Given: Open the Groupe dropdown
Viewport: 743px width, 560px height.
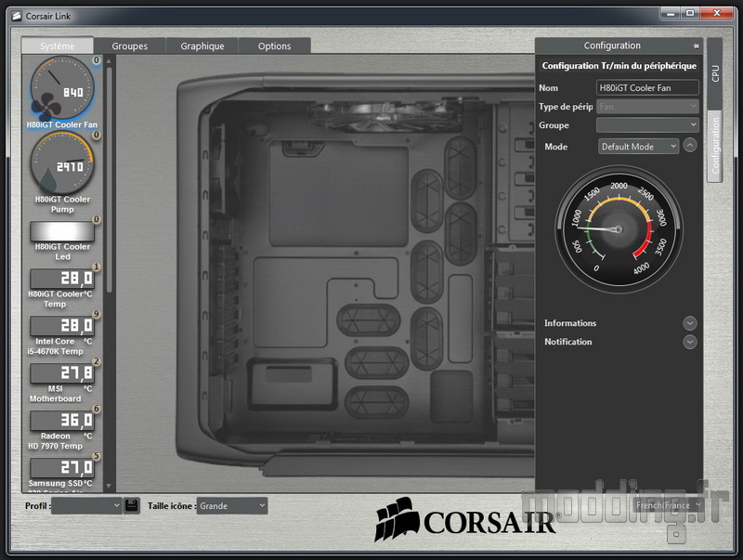Looking at the screenshot, I should 647,125.
